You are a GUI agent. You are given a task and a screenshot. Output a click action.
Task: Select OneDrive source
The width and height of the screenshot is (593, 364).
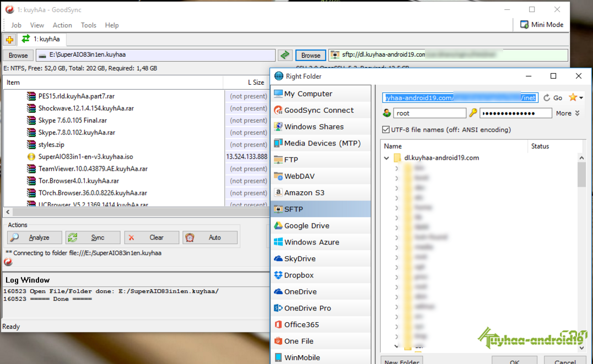321,291
